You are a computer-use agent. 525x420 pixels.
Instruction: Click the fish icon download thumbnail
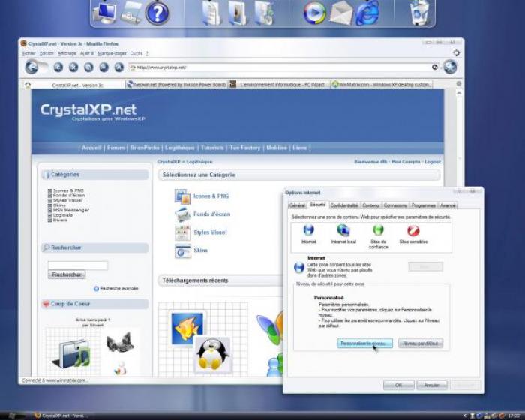[x=187, y=328]
